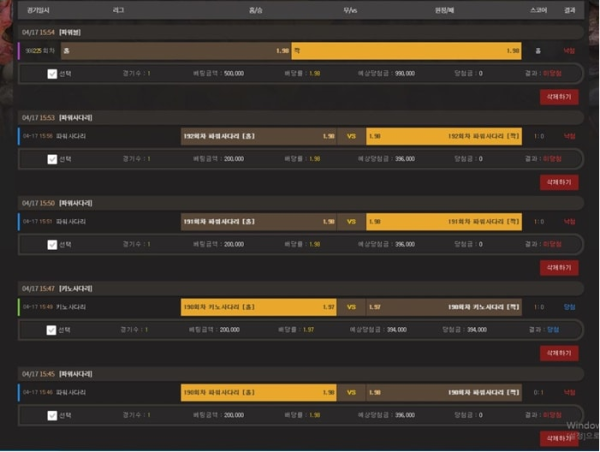Check 선택 box for 190회차 키노사다리 bet
600x452 pixels.
pos(52,329)
